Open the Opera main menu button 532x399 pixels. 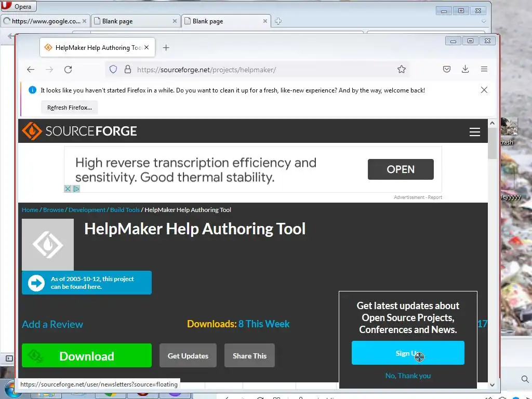tap(18, 6)
